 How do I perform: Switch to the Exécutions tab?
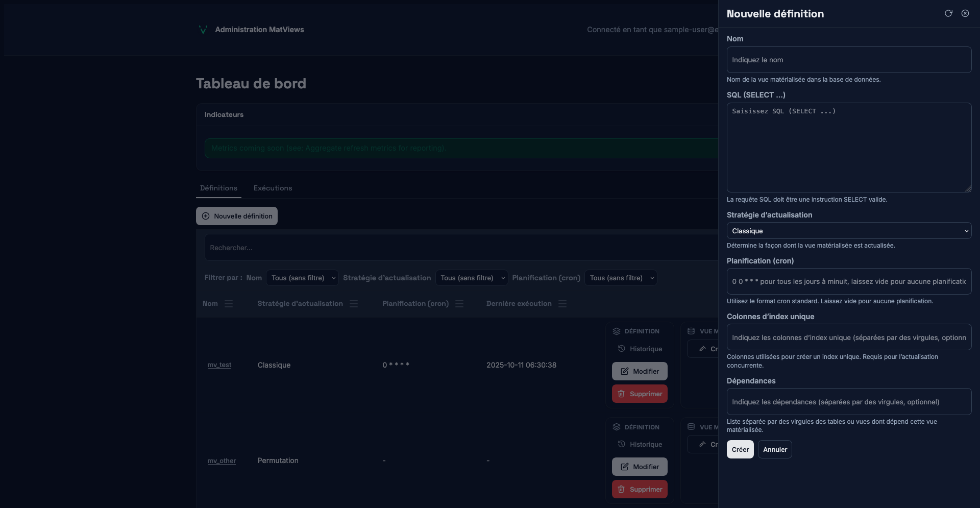coord(273,188)
